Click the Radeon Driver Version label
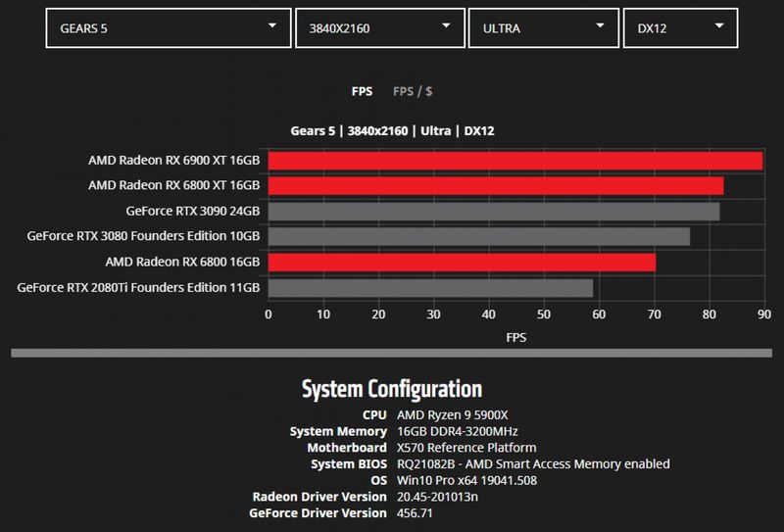This screenshot has height=532, width=784. click(319, 497)
